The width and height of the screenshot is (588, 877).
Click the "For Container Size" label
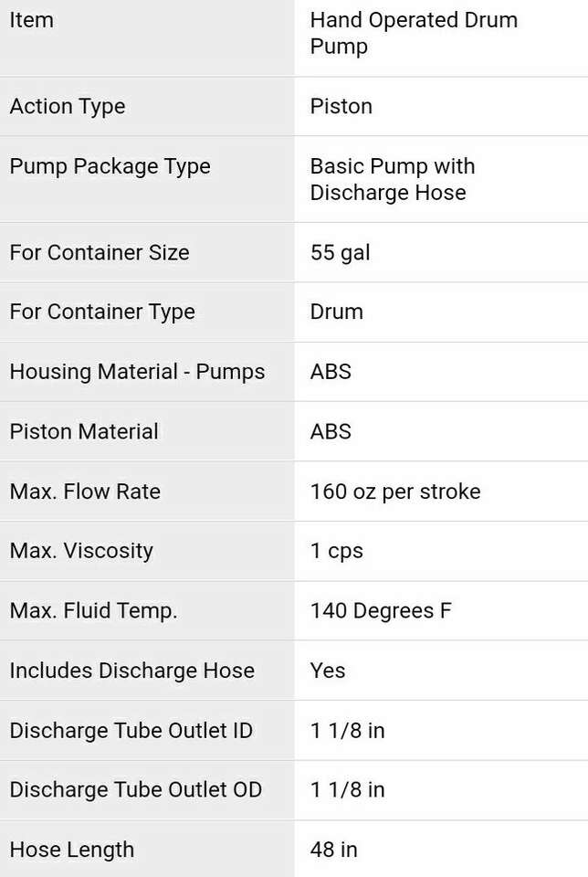(100, 252)
